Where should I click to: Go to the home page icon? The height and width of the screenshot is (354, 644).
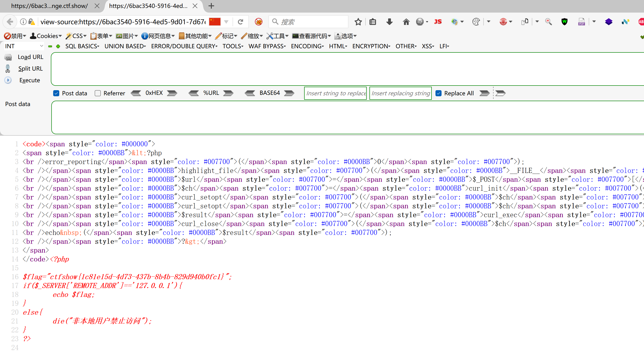click(406, 22)
